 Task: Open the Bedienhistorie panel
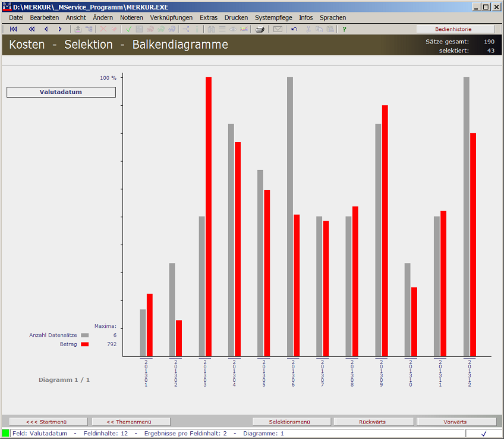[455, 29]
